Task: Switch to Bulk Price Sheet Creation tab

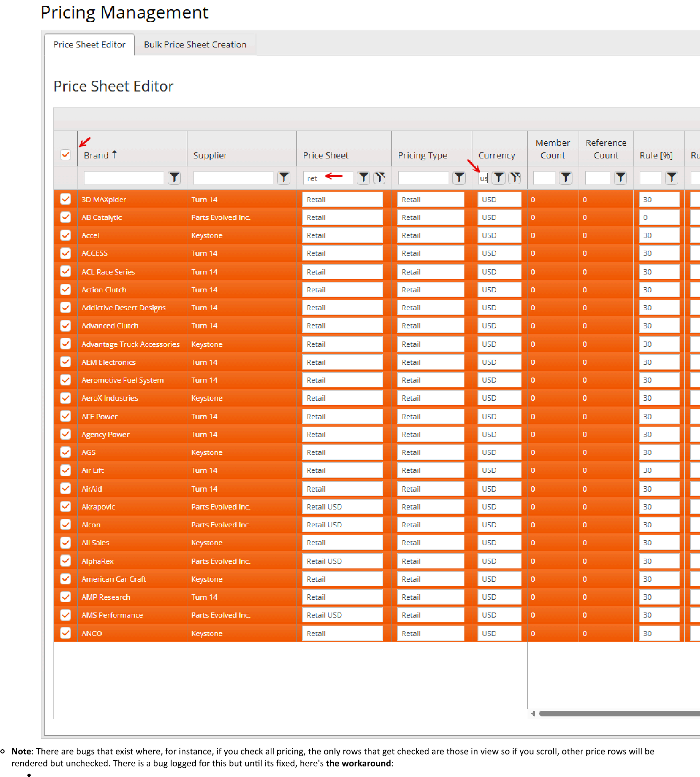Action: click(x=195, y=45)
